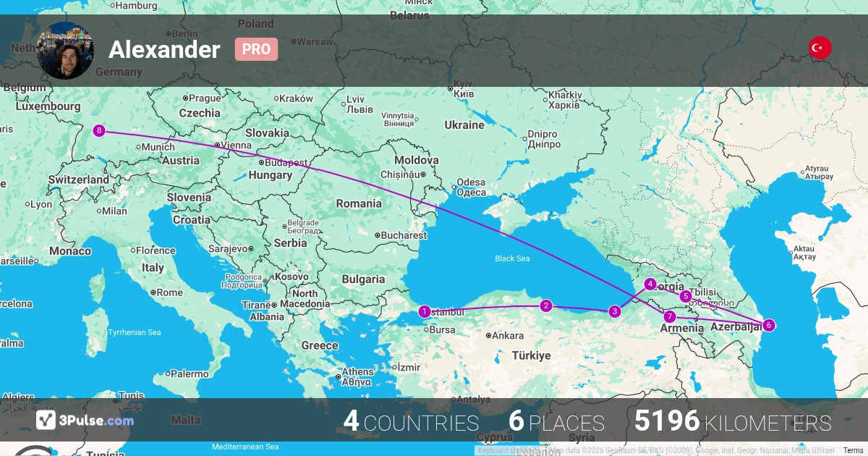Click route marker number 1 near Istanbul
This screenshot has height=456, width=868.
tap(425, 312)
